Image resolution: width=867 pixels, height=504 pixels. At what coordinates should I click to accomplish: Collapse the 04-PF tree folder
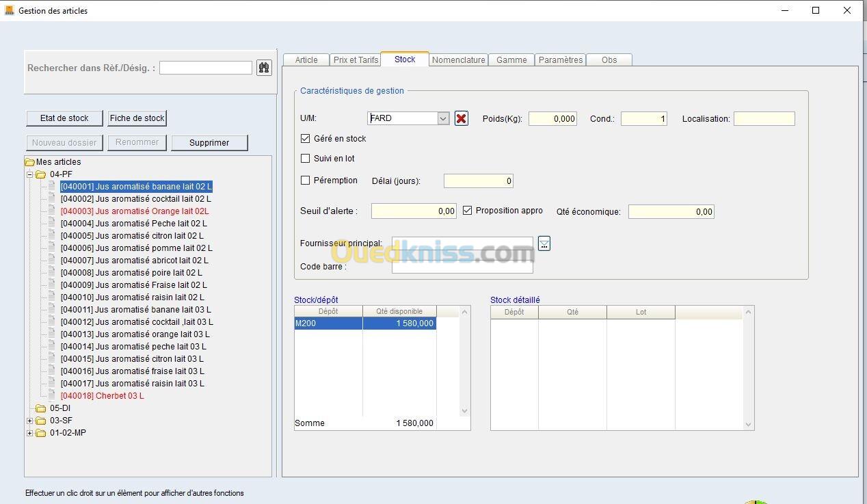click(x=30, y=174)
